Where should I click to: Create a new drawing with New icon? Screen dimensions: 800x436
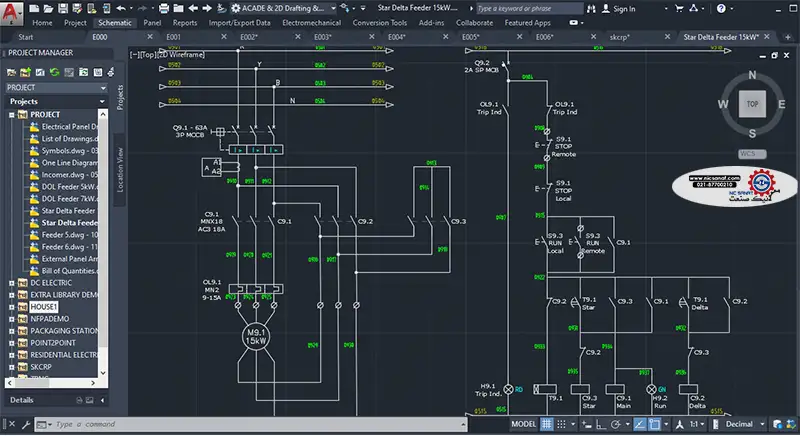34,8
